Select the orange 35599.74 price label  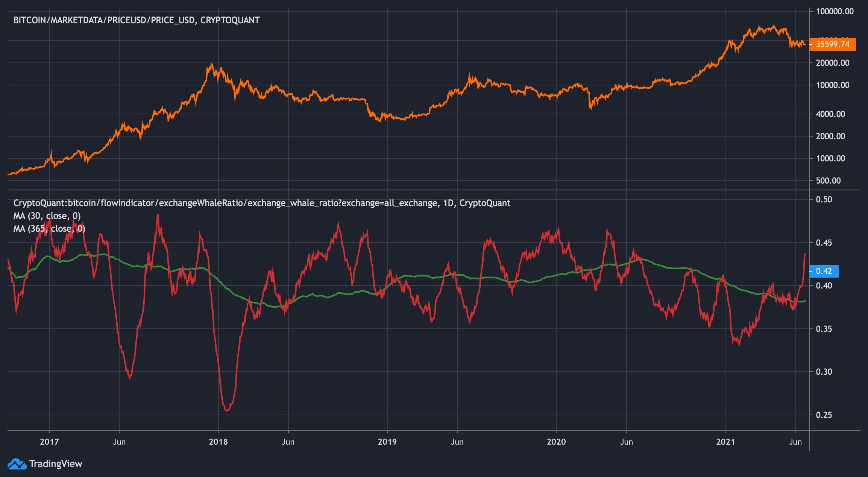[832, 44]
